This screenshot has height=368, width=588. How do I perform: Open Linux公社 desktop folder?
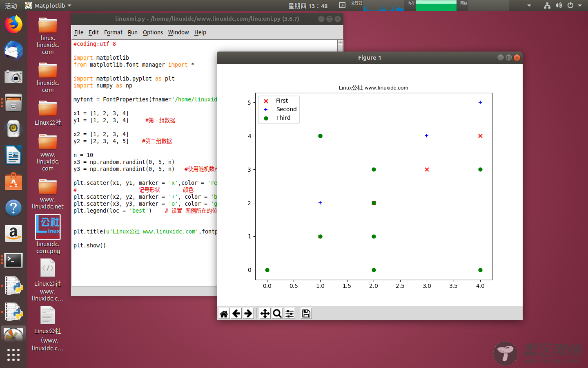pos(48,113)
